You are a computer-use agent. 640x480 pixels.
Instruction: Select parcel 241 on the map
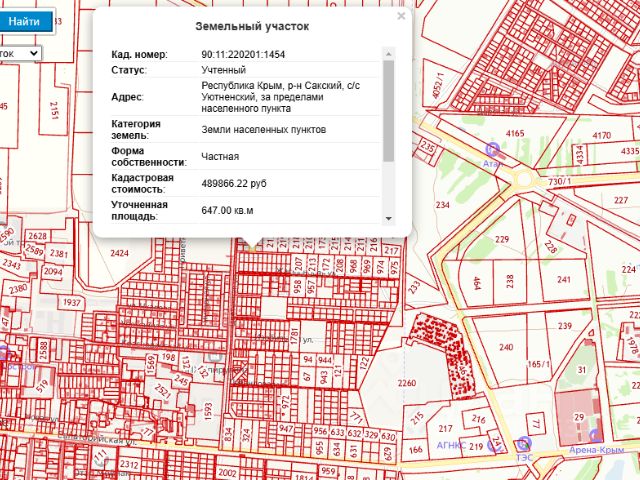click(564, 280)
